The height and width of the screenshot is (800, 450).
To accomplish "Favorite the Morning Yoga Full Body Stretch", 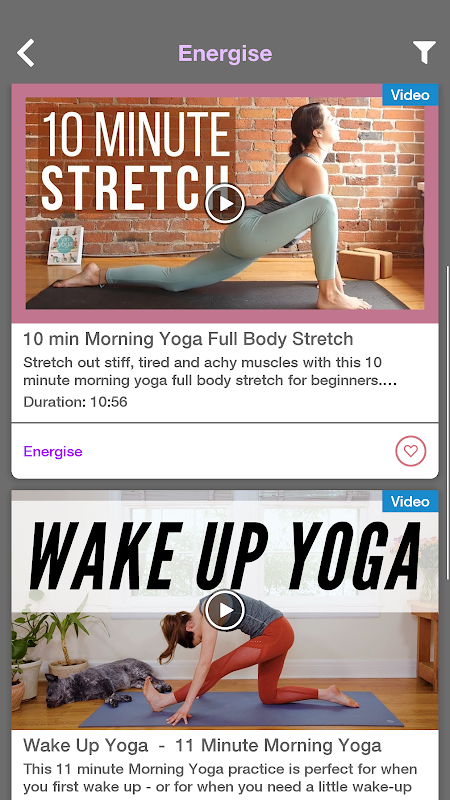I will (411, 451).
